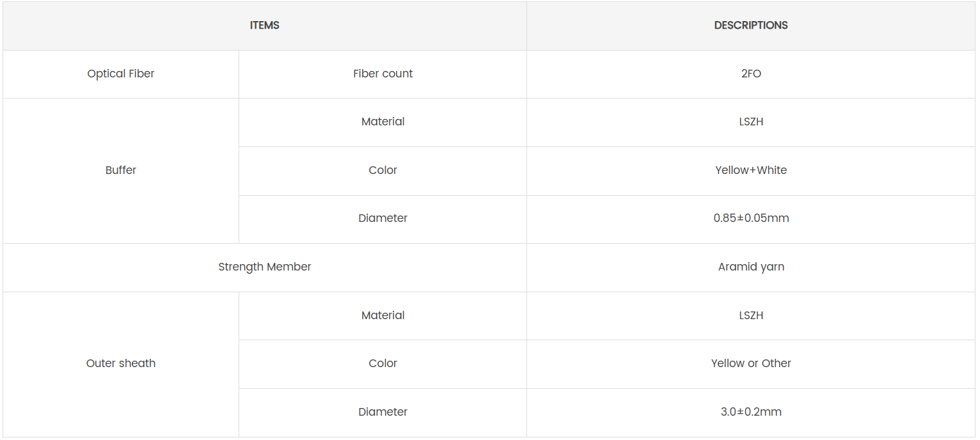This screenshot has height=440, width=980.
Task: Click Material in Outer sheath section
Action: click(x=383, y=315)
